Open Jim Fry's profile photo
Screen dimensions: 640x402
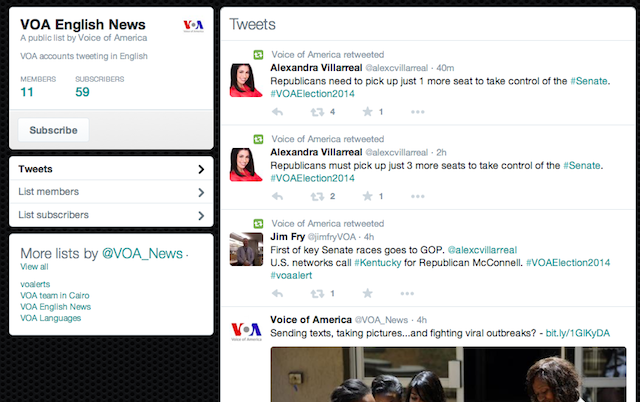pyautogui.click(x=246, y=249)
